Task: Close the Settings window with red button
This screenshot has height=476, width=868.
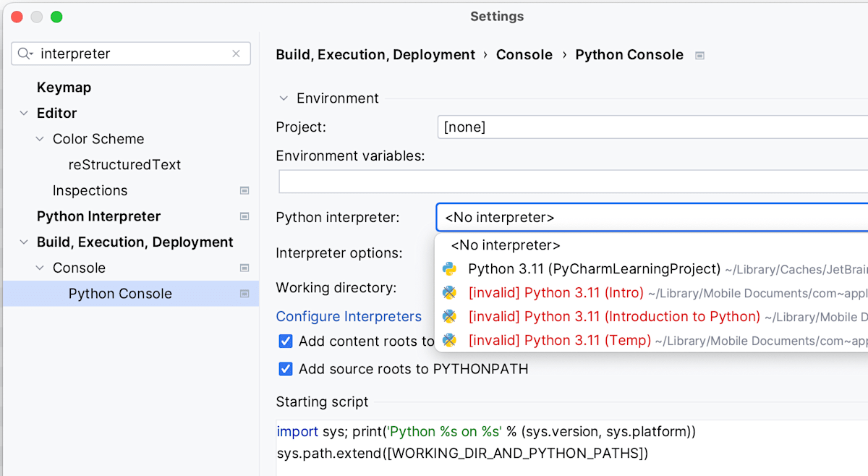Action: [x=17, y=17]
